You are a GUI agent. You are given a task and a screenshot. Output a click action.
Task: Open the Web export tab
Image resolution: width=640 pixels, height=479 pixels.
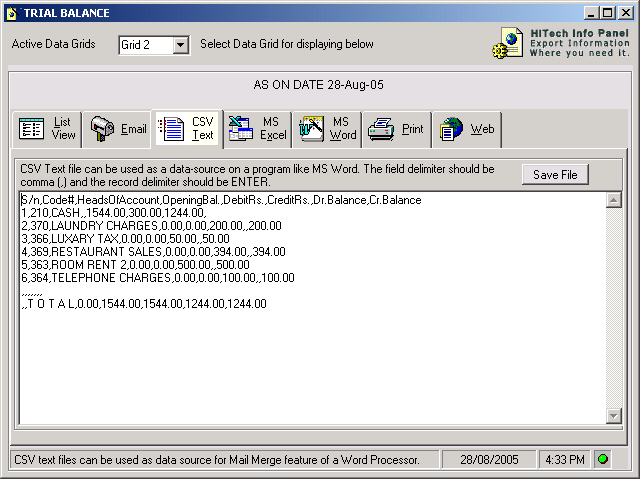point(467,129)
